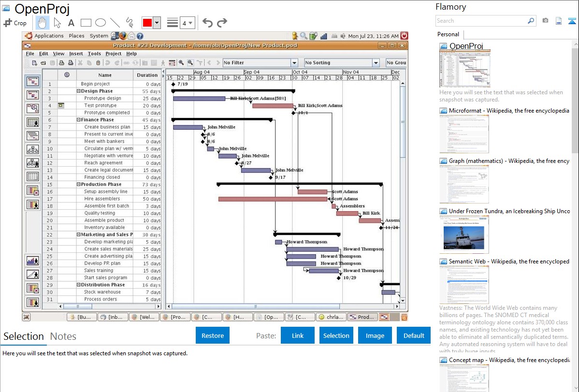
Task: Click the OpenProj open folder icon
Action: pos(43,63)
